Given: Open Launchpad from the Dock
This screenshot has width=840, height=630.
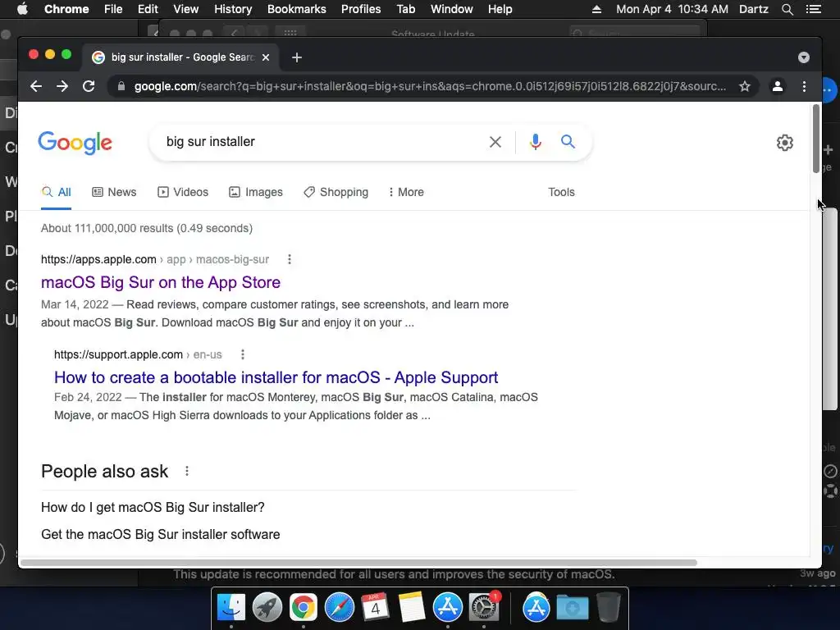Looking at the screenshot, I should pos(267,608).
